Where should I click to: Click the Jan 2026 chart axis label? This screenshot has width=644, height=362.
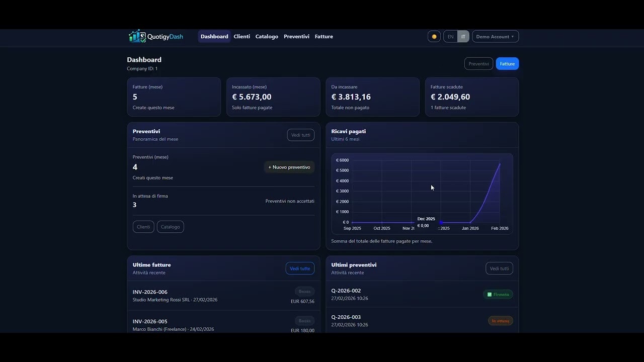pyautogui.click(x=470, y=228)
